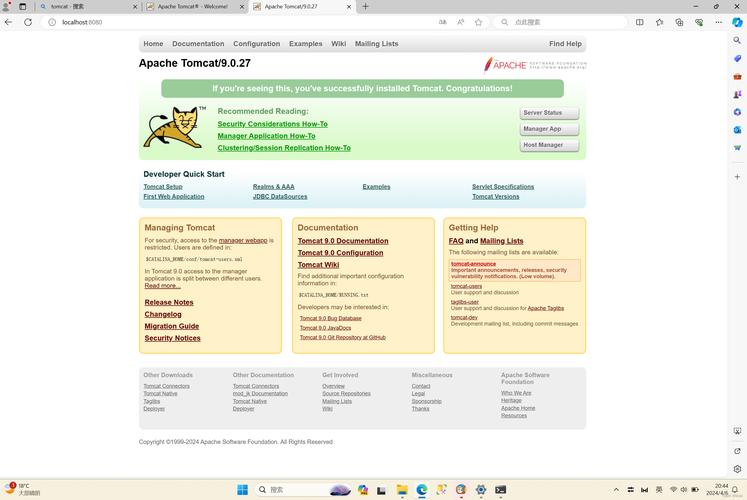Switch to Apache Tomcat Welcome tab
Viewport: 747px width, 500px height.
192,7
